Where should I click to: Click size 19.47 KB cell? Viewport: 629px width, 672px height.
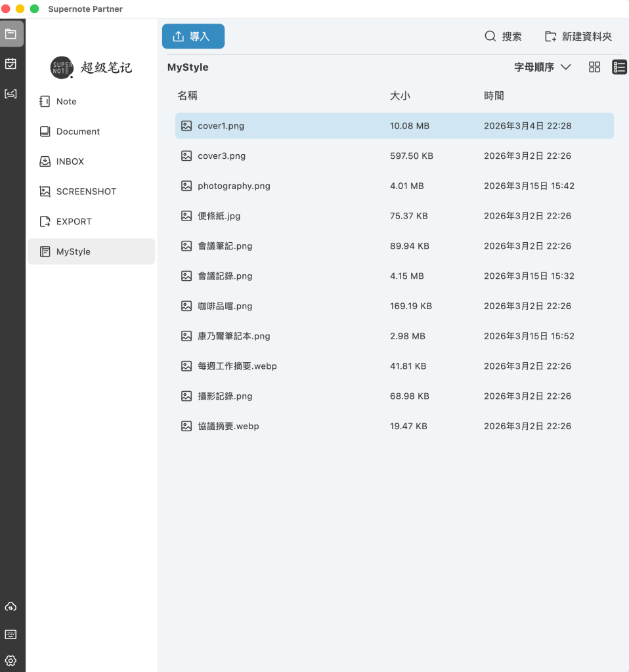(x=408, y=426)
